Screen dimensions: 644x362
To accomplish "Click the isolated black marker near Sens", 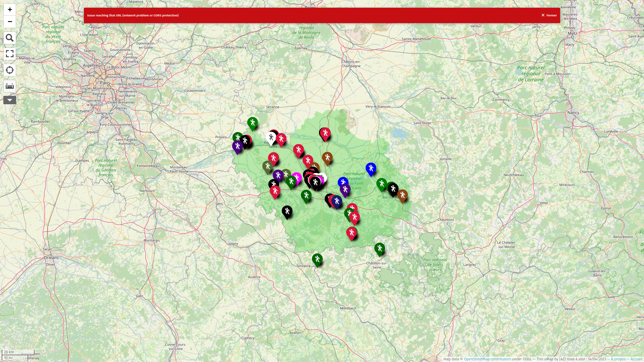I will [287, 211].
